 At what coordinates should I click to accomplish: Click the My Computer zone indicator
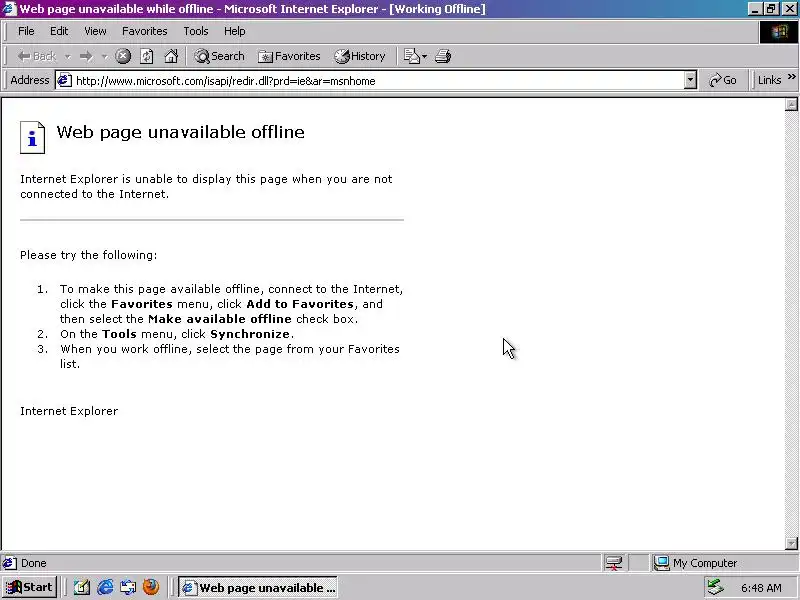tap(696, 563)
